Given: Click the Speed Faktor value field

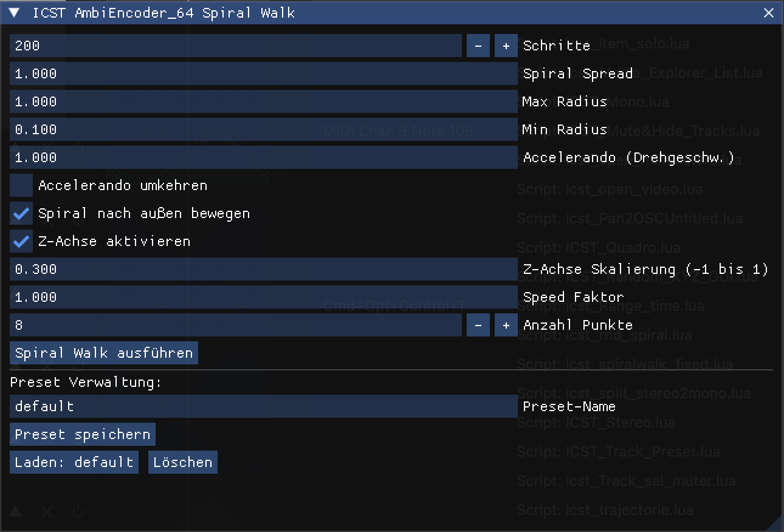Looking at the screenshot, I should tap(263, 297).
